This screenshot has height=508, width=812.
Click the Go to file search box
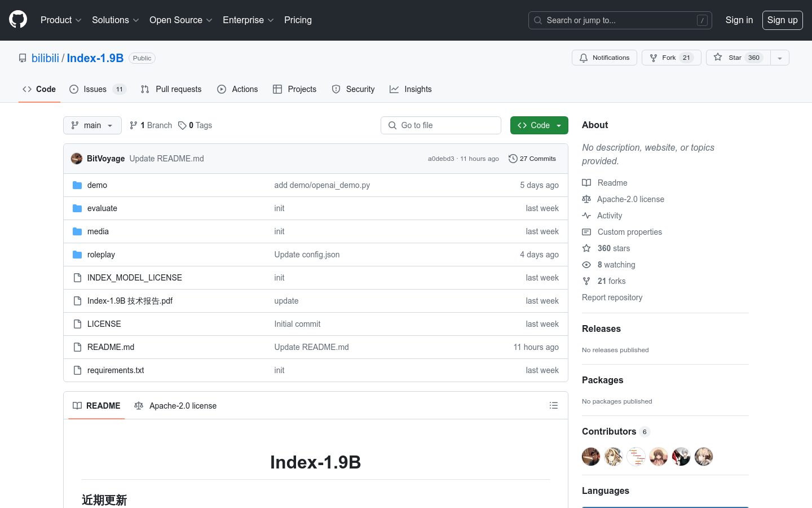pos(441,125)
